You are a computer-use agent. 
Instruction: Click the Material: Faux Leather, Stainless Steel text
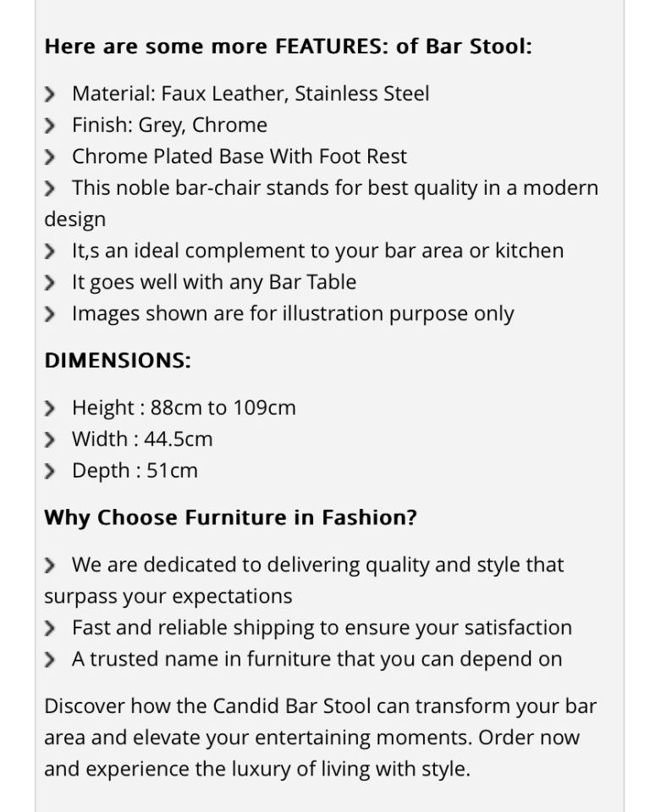(251, 94)
